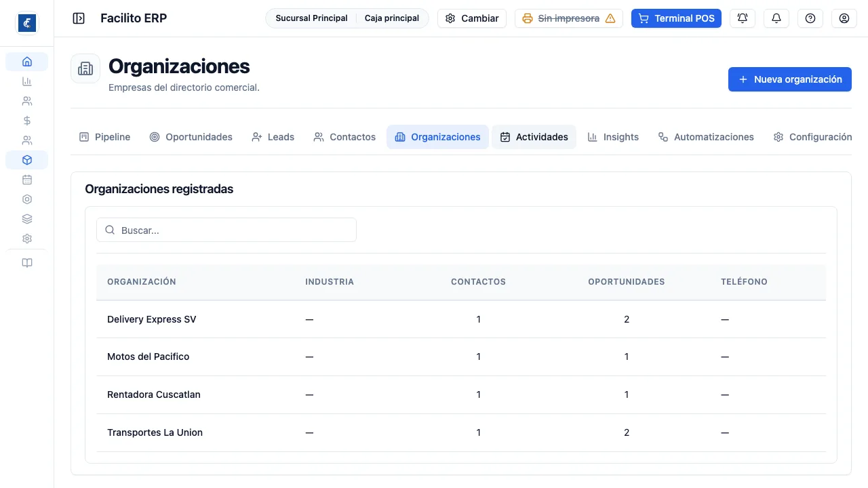Open the help question mark icon

810,18
